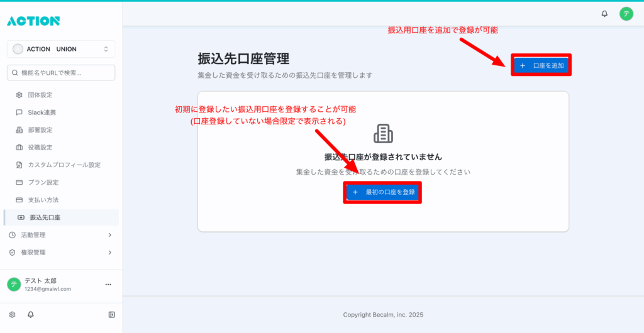Navigate to プラン設定
644x333 pixels.
click(43, 182)
